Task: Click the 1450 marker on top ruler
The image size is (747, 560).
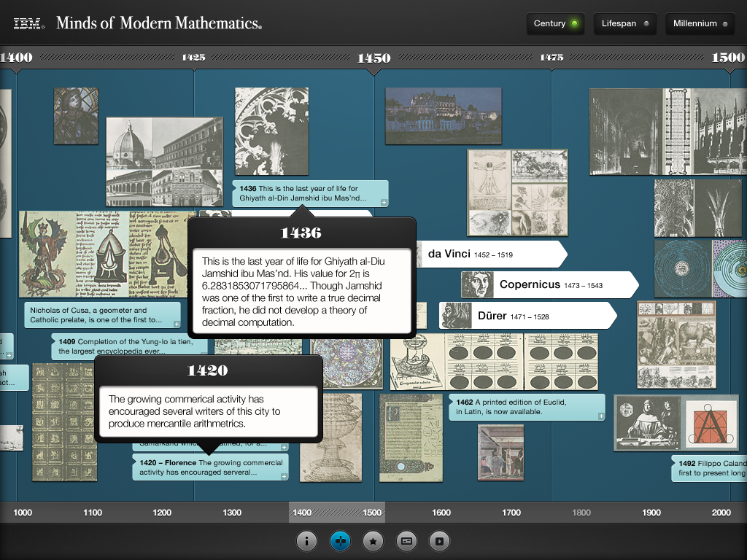Action: pos(374,58)
